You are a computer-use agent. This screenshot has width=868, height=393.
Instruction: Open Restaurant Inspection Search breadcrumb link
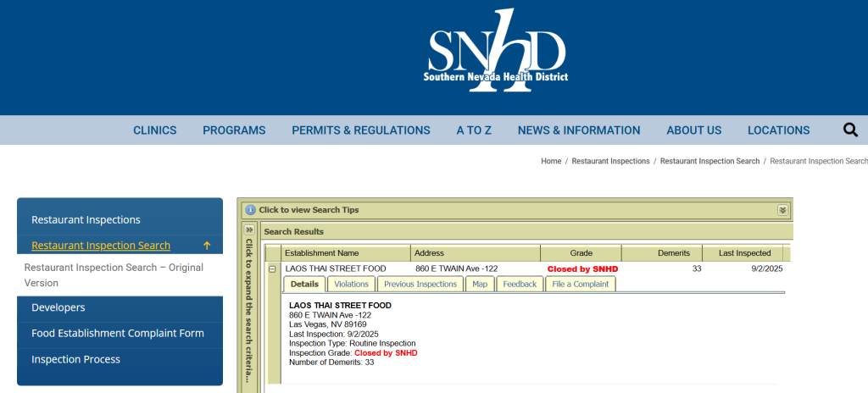point(709,161)
